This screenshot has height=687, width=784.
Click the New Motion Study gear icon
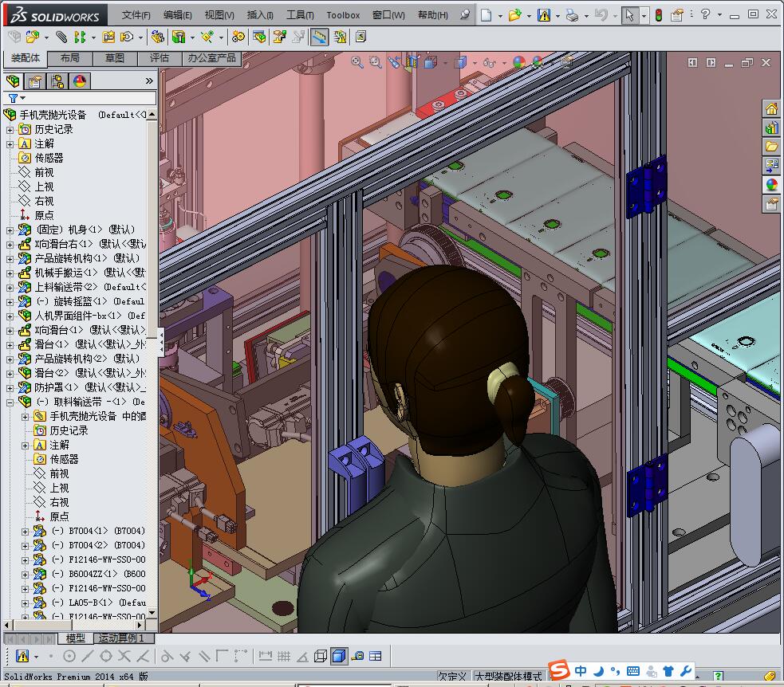pyautogui.click(x=238, y=37)
